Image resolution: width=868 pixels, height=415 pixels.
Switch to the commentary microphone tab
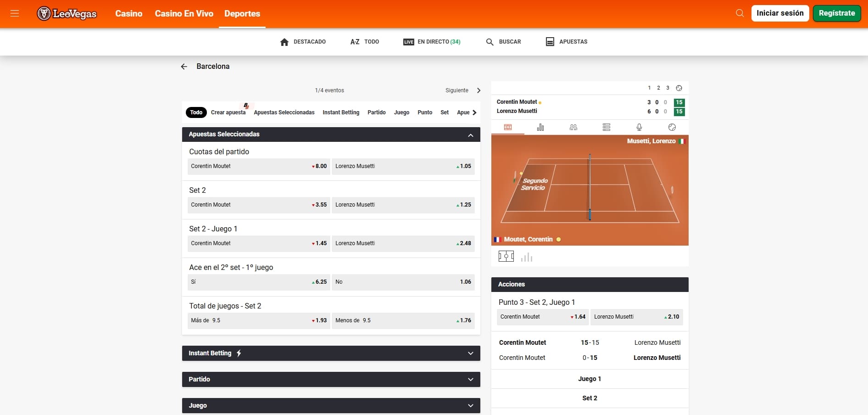pyautogui.click(x=639, y=127)
